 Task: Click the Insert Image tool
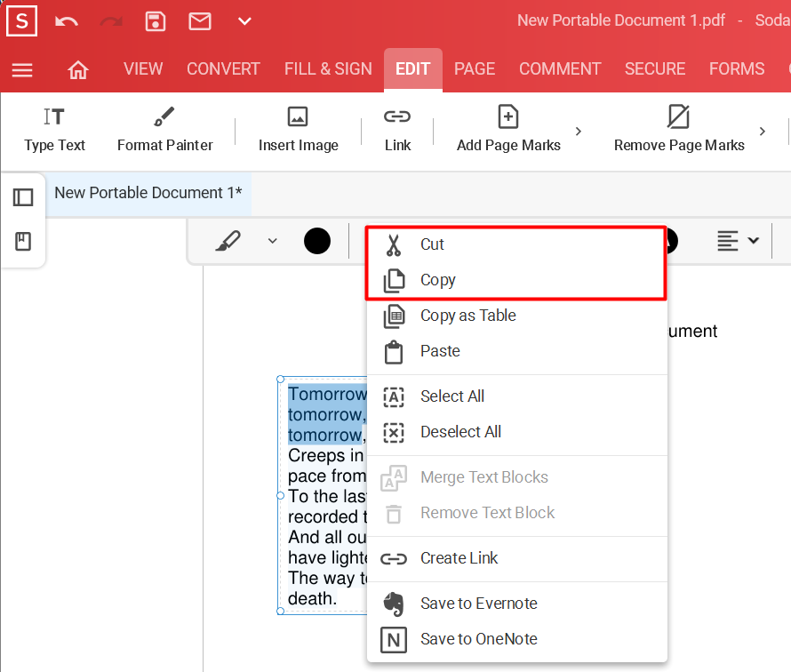click(298, 129)
